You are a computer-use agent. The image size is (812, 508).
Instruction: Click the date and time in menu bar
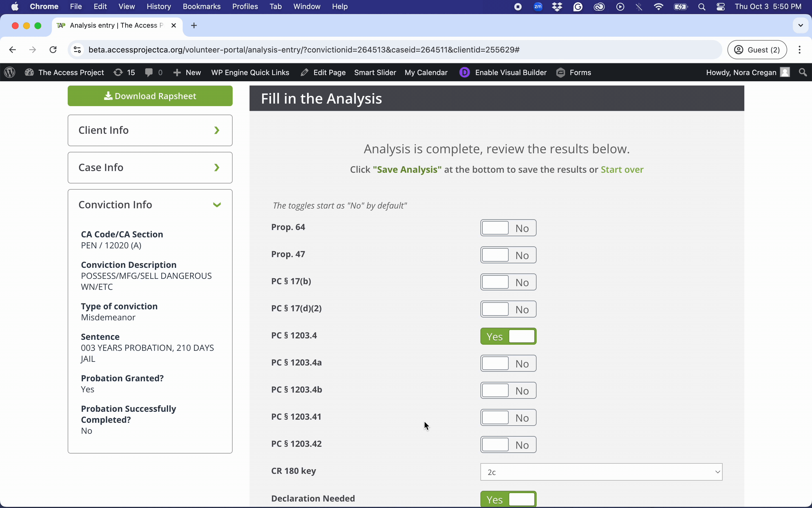(768, 7)
